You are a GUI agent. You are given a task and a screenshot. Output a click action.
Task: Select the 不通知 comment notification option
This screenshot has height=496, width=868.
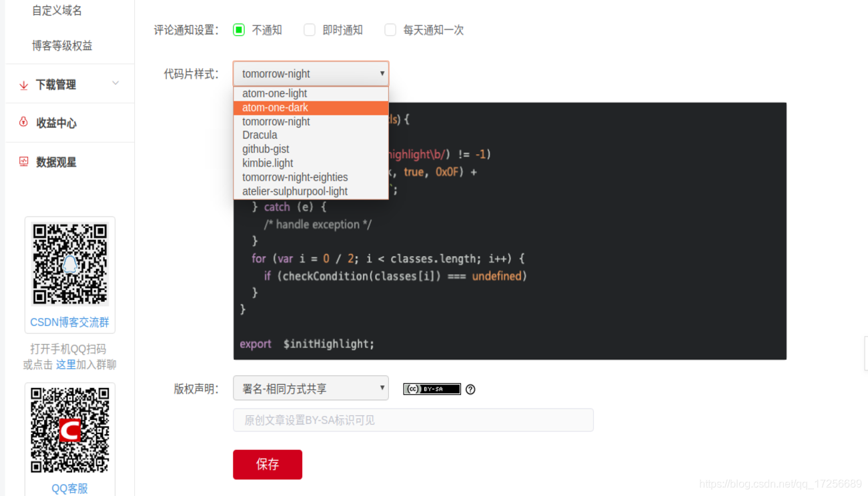(239, 30)
